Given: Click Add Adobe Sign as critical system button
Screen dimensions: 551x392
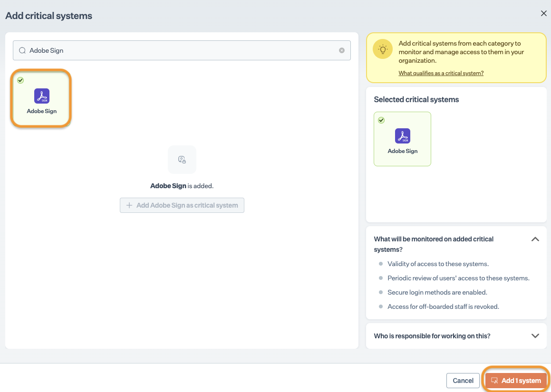Looking at the screenshot, I should 182,205.
